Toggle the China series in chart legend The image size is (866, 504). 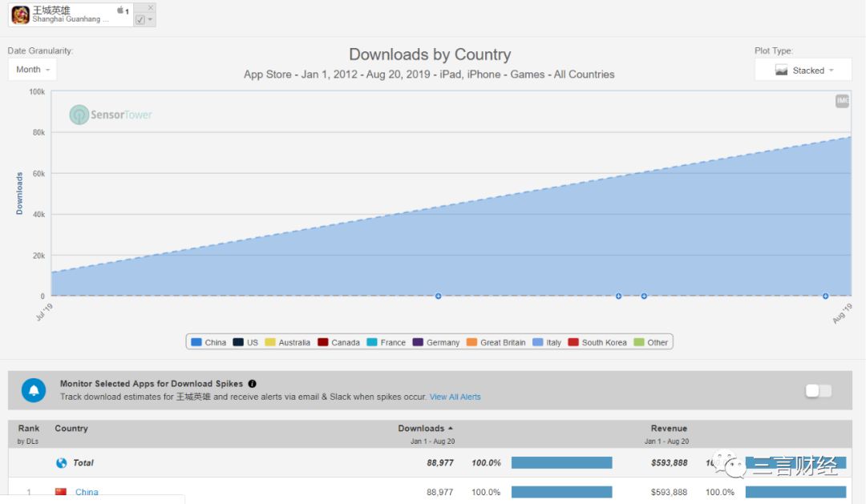208,342
